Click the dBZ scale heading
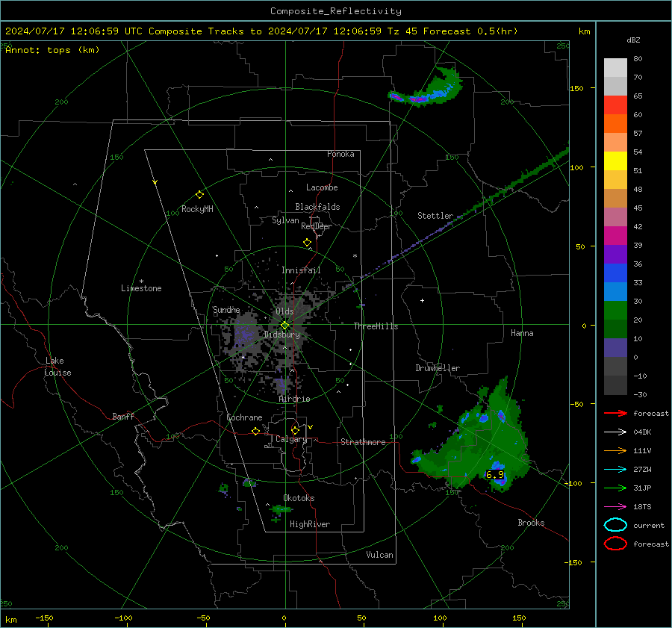This screenshot has height=628, width=672. point(633,40)
